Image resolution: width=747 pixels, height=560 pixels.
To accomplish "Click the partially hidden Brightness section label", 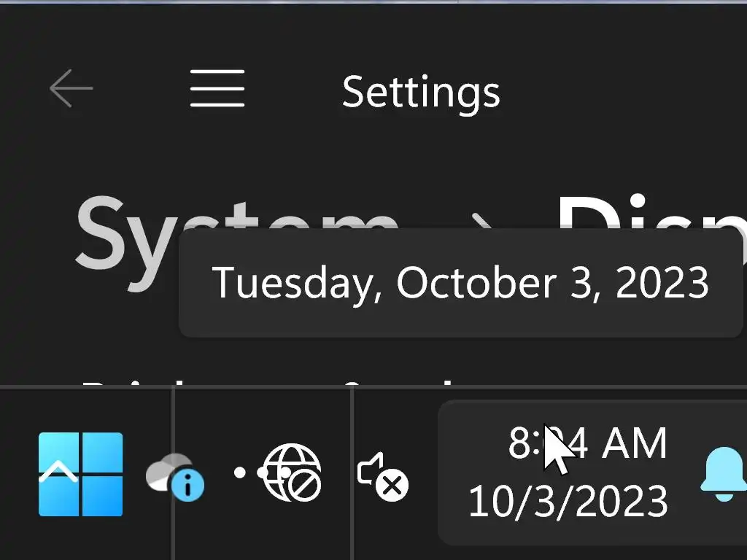I will tap(124, 382).
